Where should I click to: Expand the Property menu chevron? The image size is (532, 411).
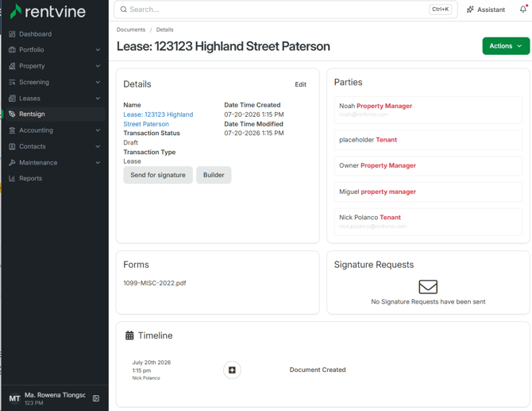98,66
